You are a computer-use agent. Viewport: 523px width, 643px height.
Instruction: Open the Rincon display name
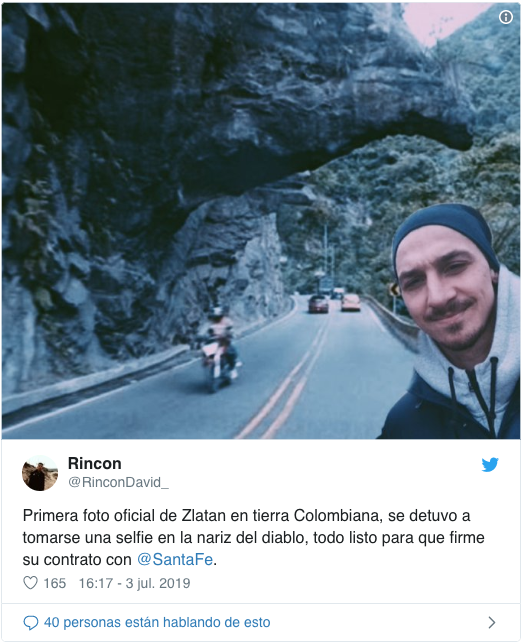tap(95, 463)
